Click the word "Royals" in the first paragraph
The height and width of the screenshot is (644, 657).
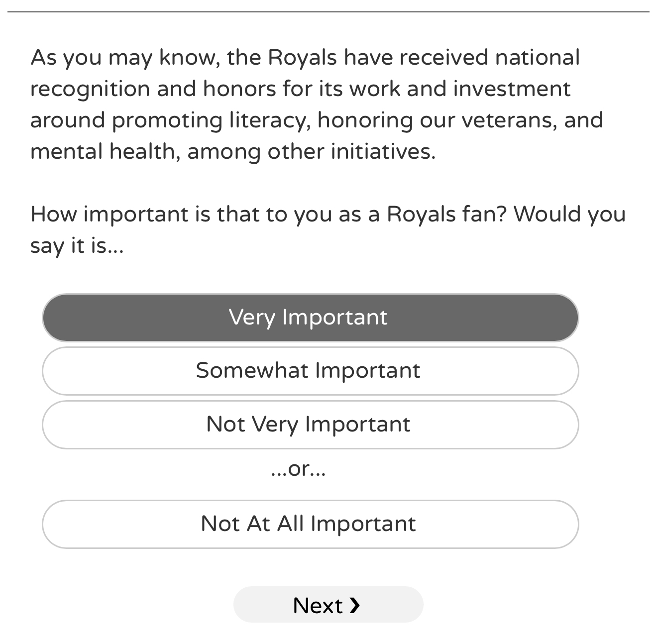pyautogui.click(x=302, y=58)
